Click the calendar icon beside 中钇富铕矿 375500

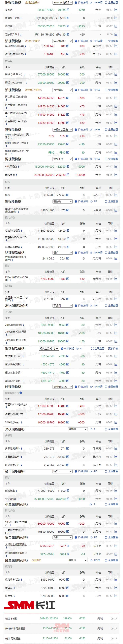click(x=68, y=499)
